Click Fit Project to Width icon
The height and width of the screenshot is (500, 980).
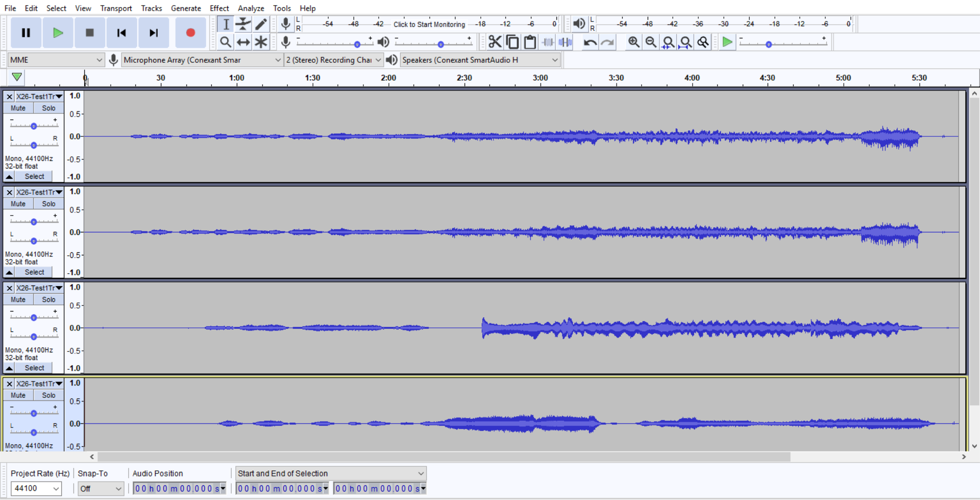[685, 42]
